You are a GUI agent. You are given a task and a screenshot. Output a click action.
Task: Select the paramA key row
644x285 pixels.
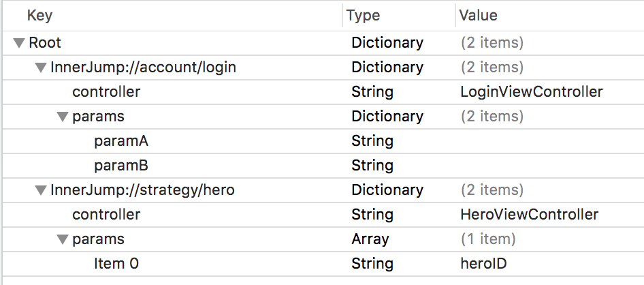(322, 141)
